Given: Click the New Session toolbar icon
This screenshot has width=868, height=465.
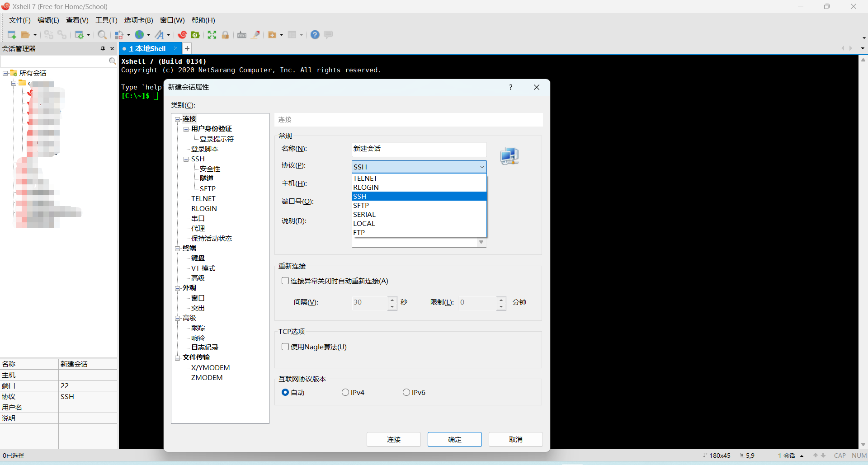Looking at the screenshot, I should [x=12, y=35].
